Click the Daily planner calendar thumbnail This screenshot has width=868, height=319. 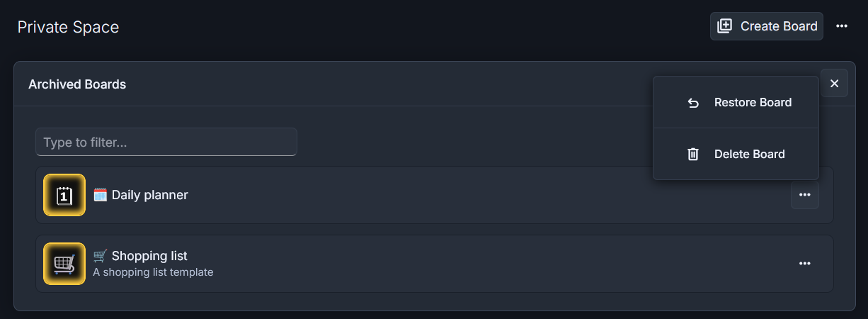click(x=64, y=195)
